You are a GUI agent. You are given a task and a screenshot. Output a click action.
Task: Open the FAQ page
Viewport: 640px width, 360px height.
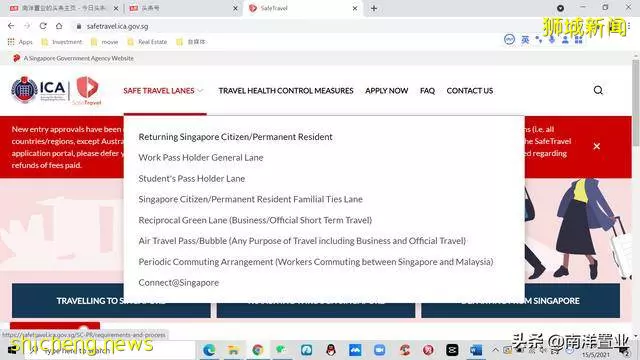[427, 91]
